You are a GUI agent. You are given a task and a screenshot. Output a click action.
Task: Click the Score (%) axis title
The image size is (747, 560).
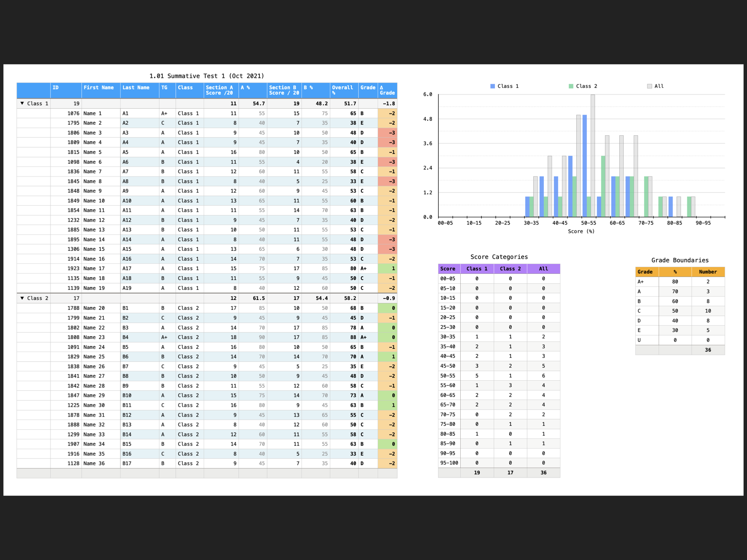(581, 232)
